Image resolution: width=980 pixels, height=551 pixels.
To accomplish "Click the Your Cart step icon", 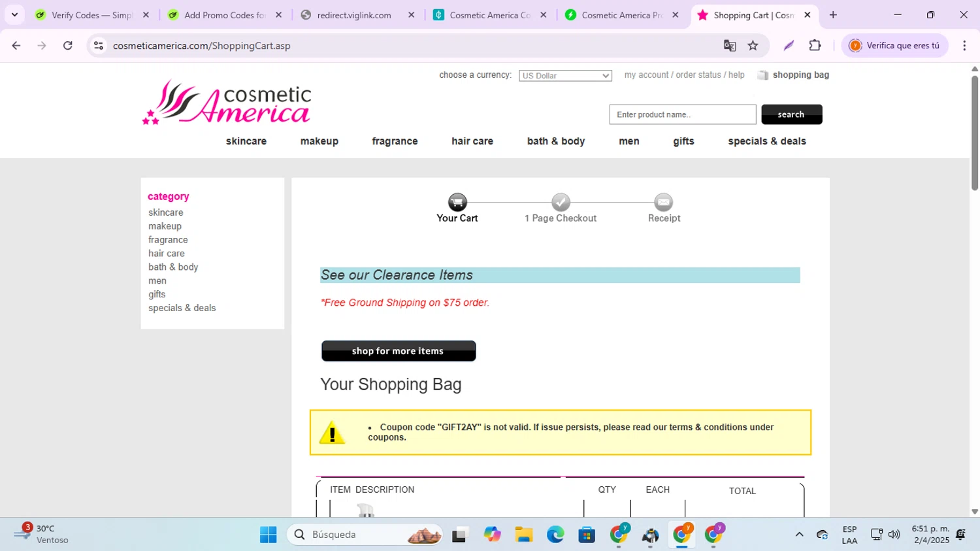I will click(457, 202).
